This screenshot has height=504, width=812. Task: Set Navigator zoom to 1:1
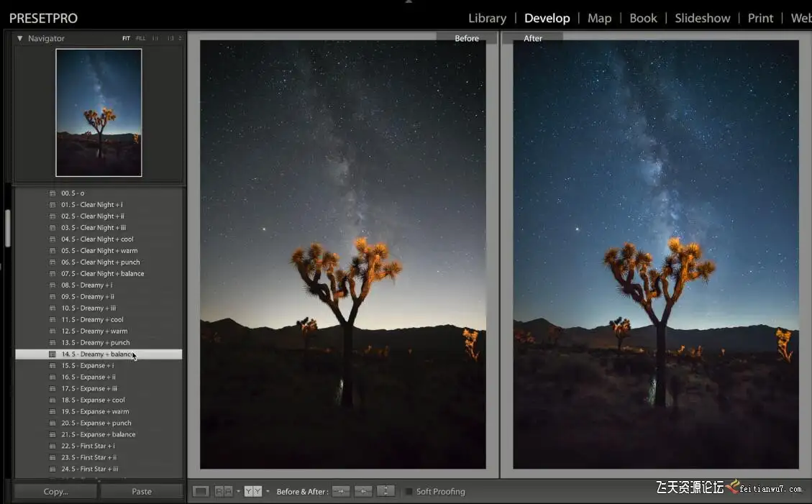tap(155, 38)
